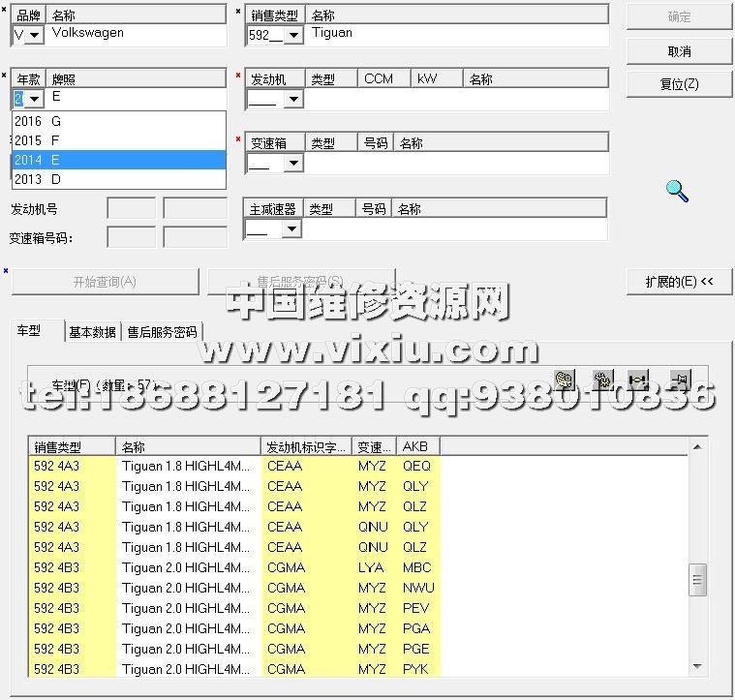Click the gears icon in the vehicle toolbar
This screenshot has height=700, width=735.
(x=602, y=380)
